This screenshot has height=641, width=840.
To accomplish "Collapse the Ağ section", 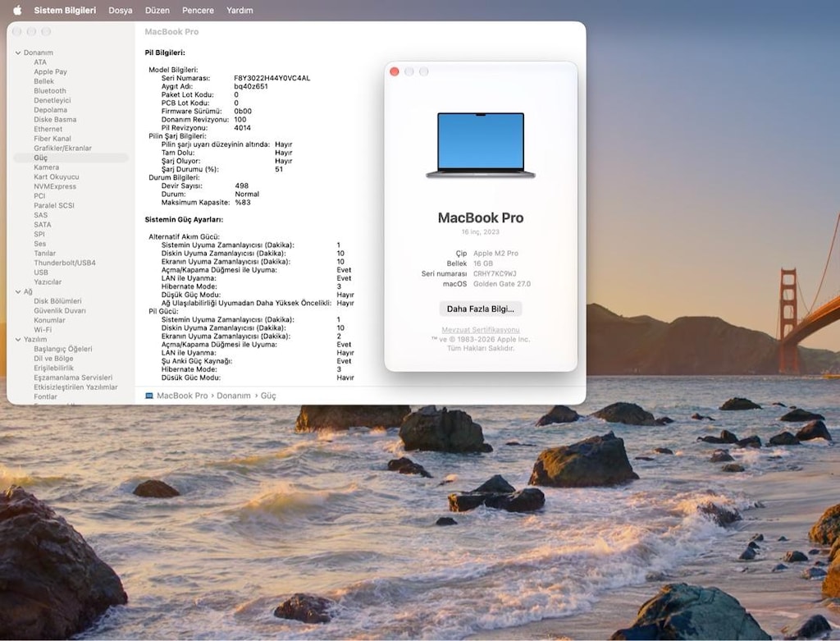I will point(18,291).
